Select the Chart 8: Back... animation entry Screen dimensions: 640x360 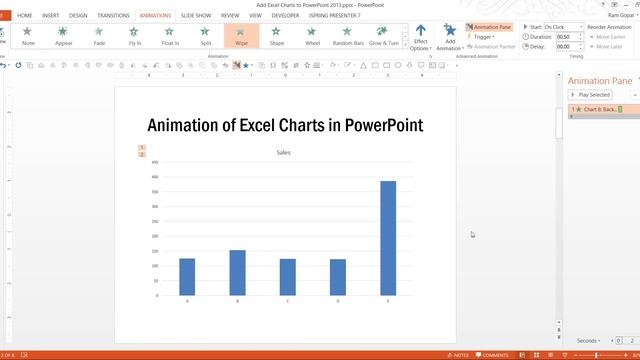[x=604, y=109]
